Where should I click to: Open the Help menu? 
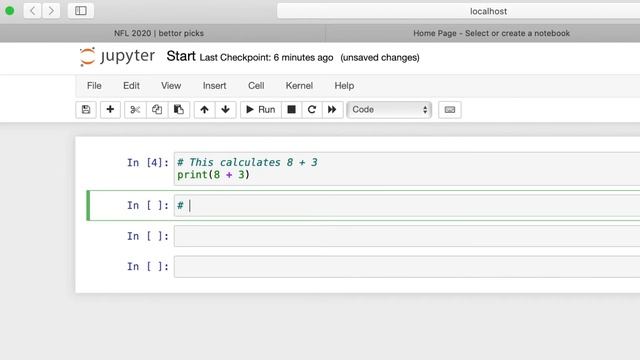click(344, 86)
